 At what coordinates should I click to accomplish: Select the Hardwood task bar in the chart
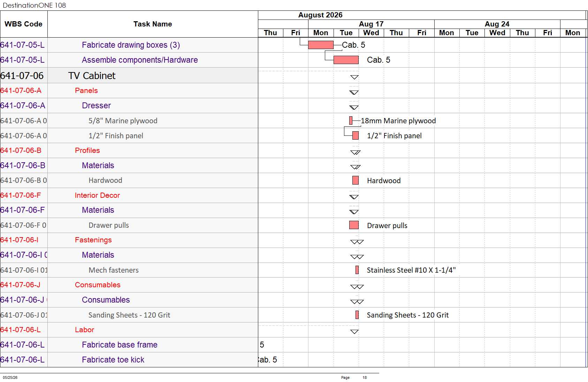click(356, 180)
